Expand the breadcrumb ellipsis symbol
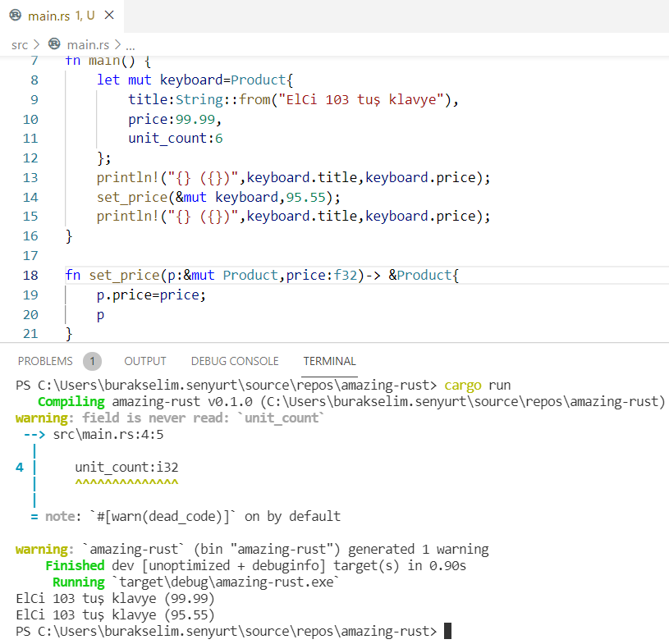This screenshot has height=644, width=669. (130, 44)
